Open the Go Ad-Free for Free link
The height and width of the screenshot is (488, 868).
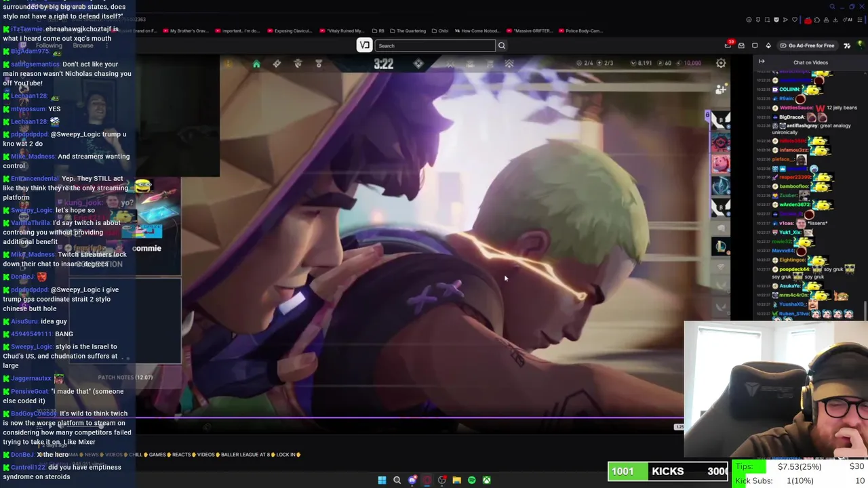tap(807, 45)
